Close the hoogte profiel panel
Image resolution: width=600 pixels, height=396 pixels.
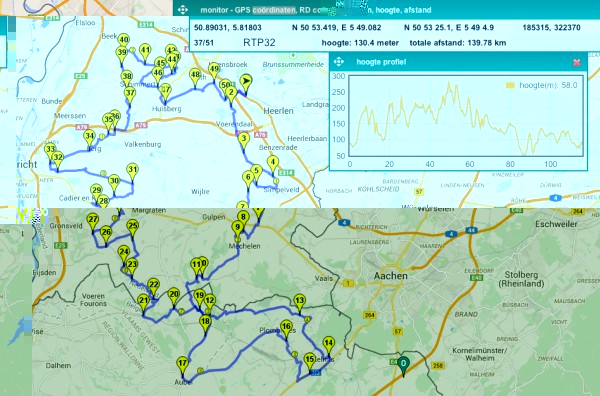tap(577, 62)
